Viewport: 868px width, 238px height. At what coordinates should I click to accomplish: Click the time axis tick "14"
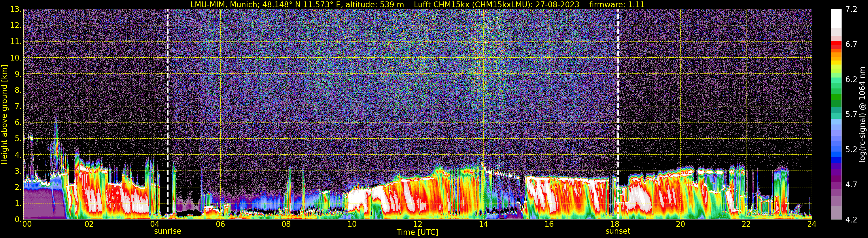[x=483, y=224]
